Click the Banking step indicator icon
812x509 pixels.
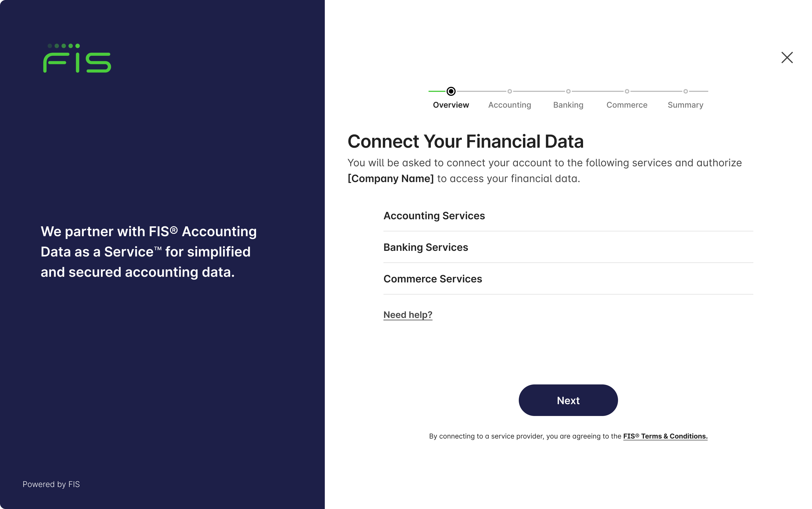[568, 91]
